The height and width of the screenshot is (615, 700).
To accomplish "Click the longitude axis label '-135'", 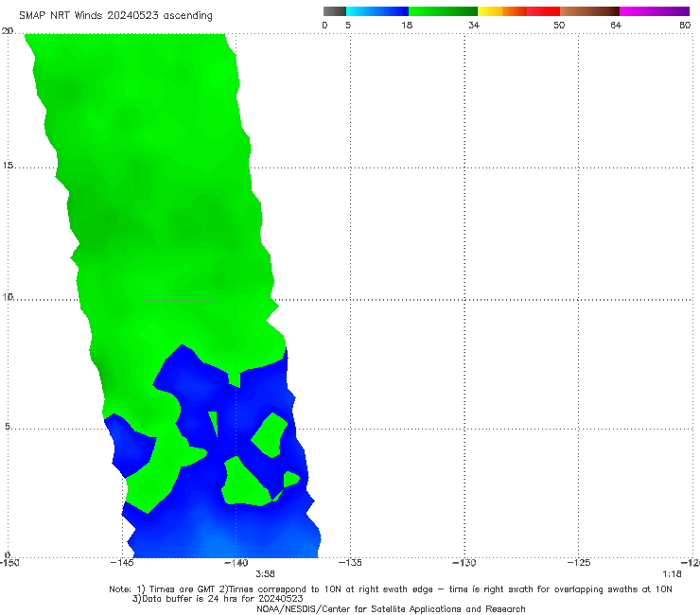I will tap(350, 563).
